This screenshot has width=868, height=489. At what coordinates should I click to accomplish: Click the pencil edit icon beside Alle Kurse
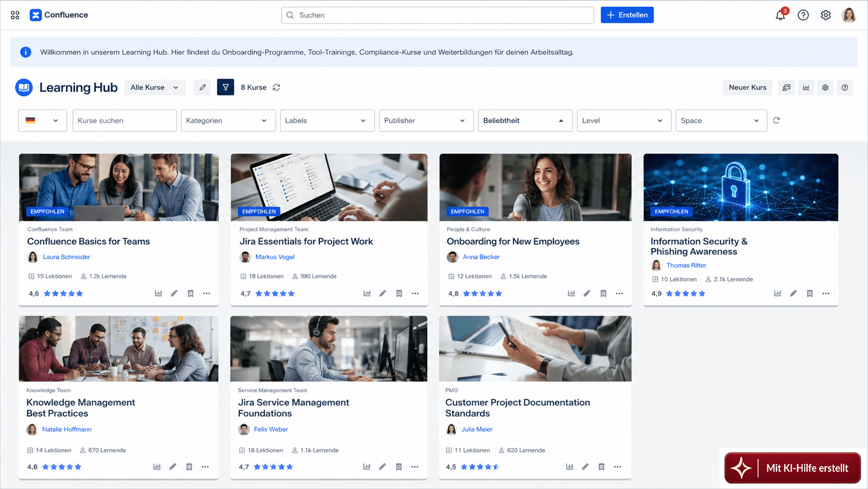[202, 87]
